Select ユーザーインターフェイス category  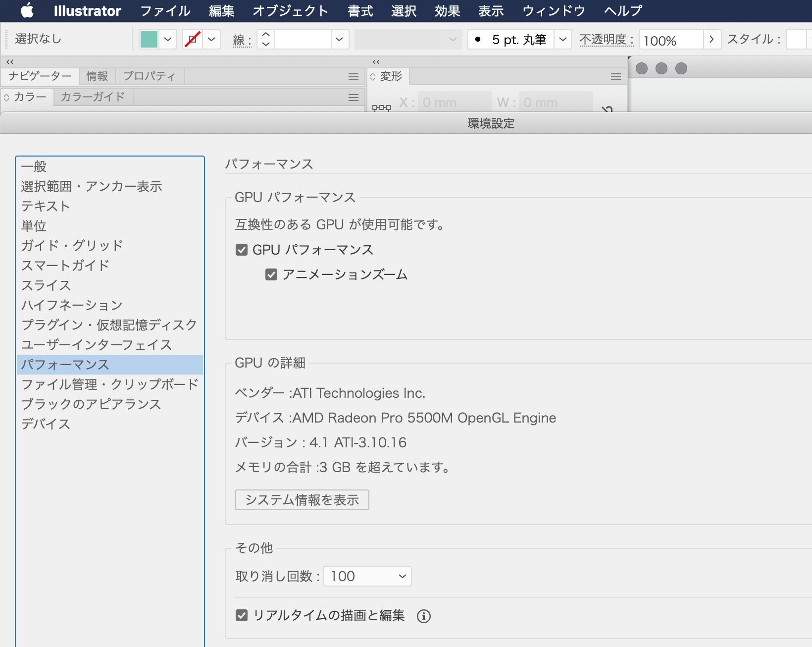tap(110, 345)
